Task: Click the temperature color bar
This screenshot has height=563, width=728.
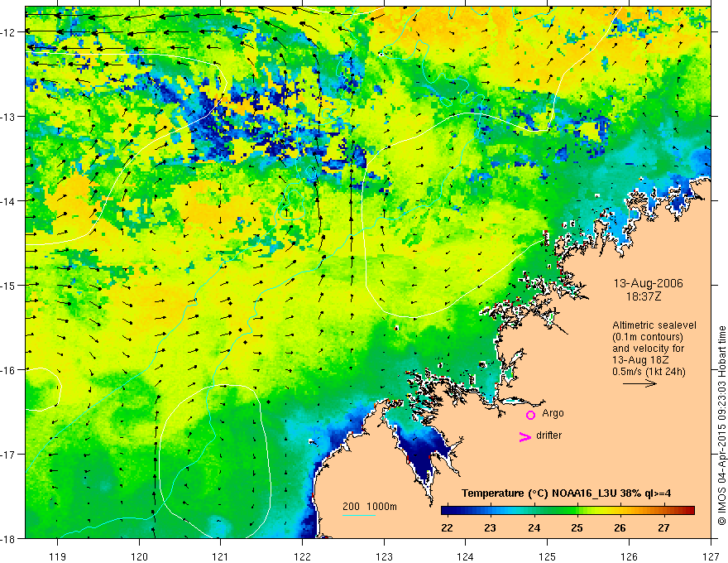Action: (x=568, y=511)
